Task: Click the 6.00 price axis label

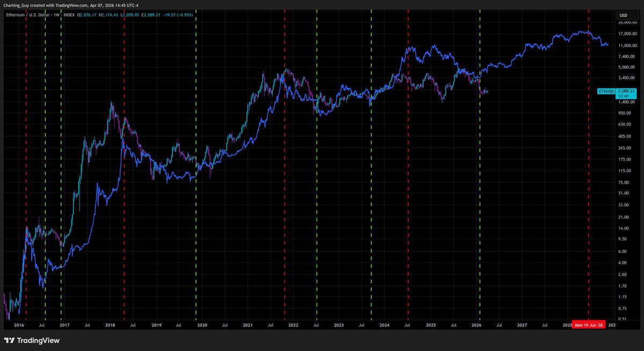Action: pyautogui.click(x=623, y=252)
